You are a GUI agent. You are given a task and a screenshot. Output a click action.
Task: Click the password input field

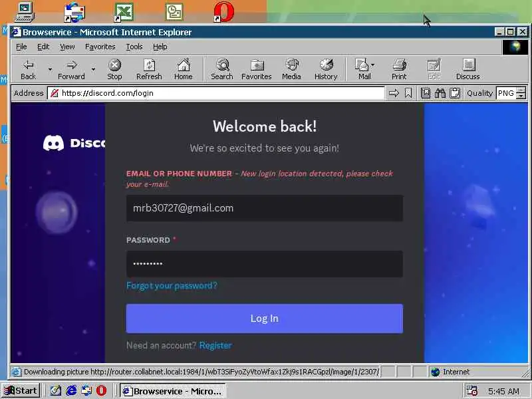point(265,264)
